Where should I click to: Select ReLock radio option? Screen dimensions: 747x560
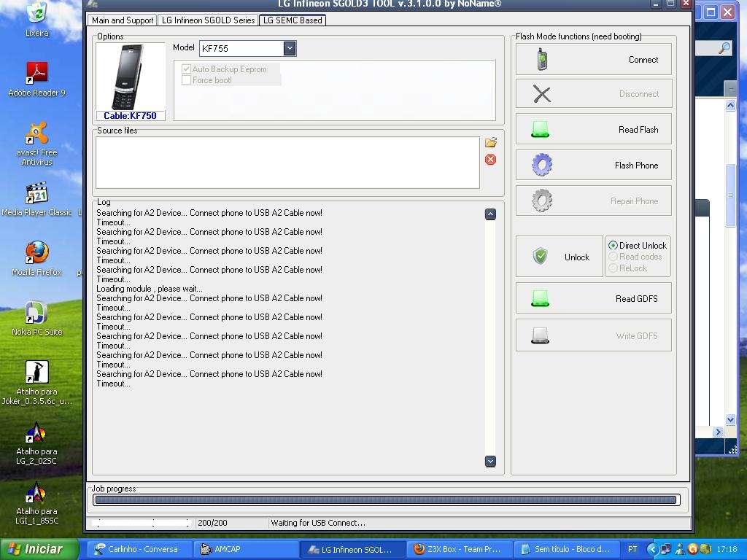pos(613,268)
